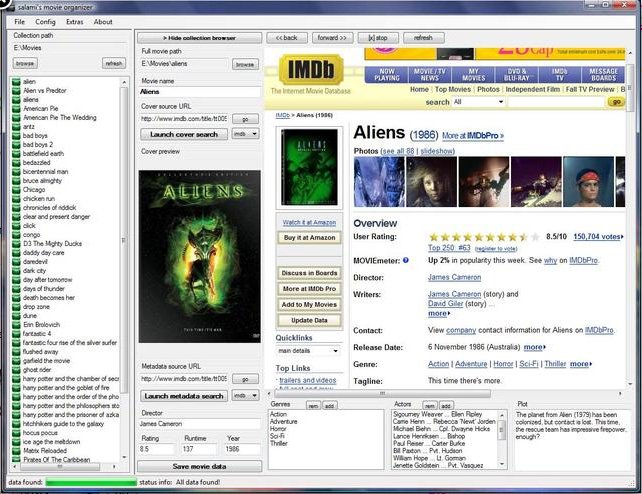
Task: Click the Director input field
Action: pyautogui.click(x=199, y=424)
